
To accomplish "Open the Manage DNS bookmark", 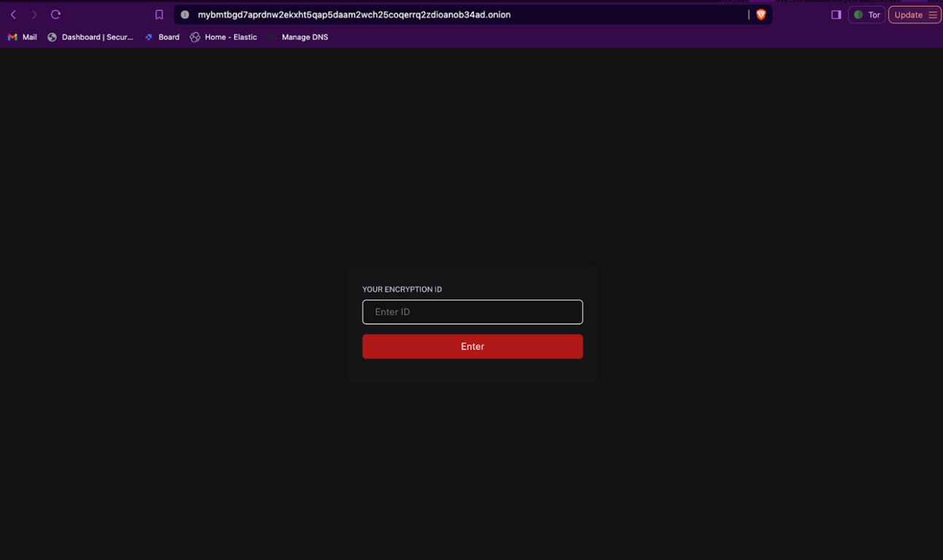I will [298, 37].
